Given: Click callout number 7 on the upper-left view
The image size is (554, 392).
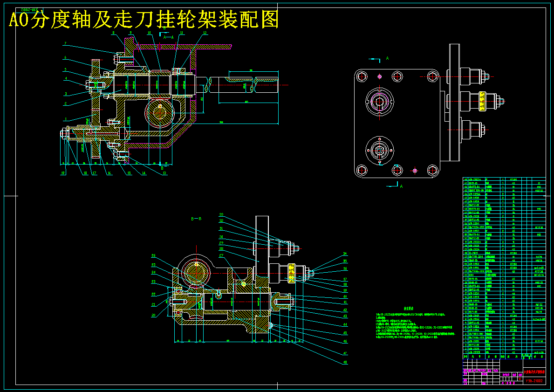Looking at the screenshot, I should [65, 43].
